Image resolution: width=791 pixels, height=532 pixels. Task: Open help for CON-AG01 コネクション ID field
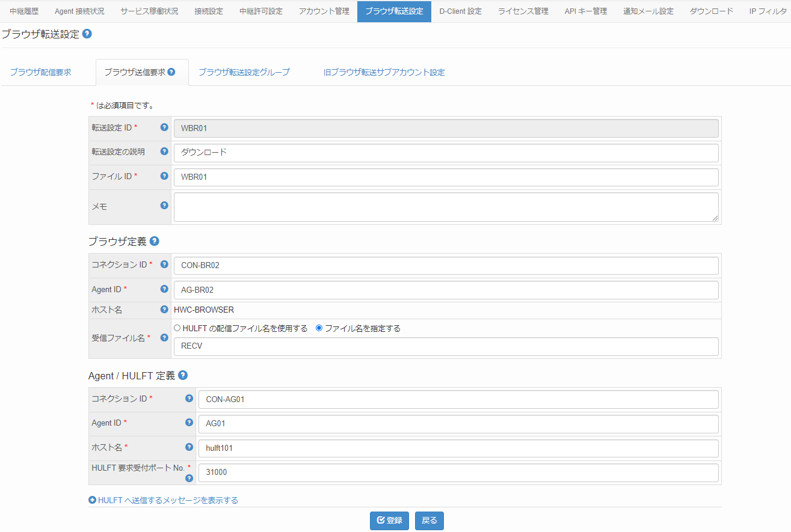pyautogui.click(x=189, y=399)
